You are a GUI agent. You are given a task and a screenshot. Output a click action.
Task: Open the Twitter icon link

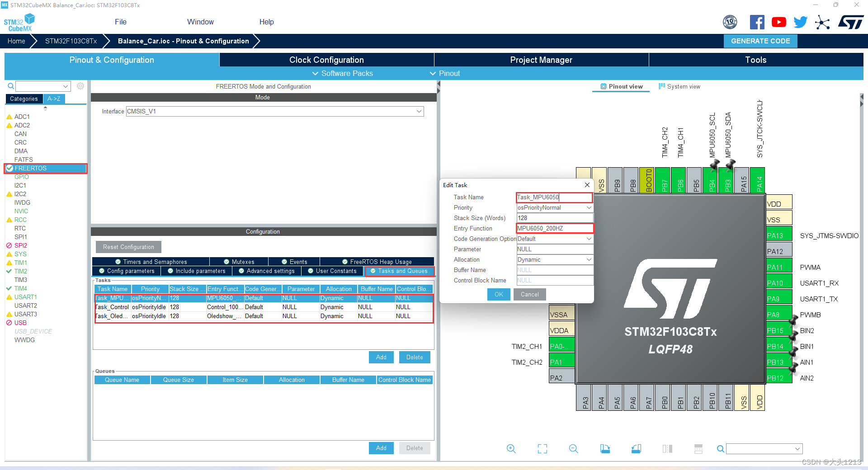pyautogui.click(x=801, y=22)
